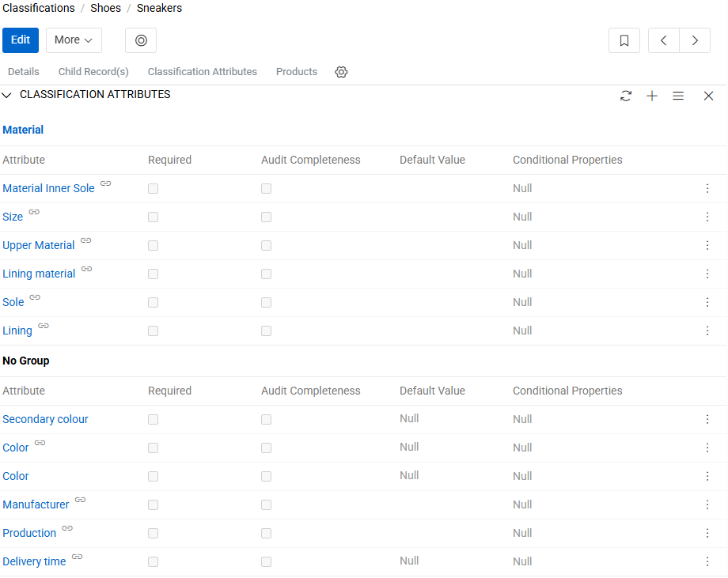This screenshot has height=578, width=728.
Task: Go to previous record with left arrow
Action: click(x=664, y=40)
